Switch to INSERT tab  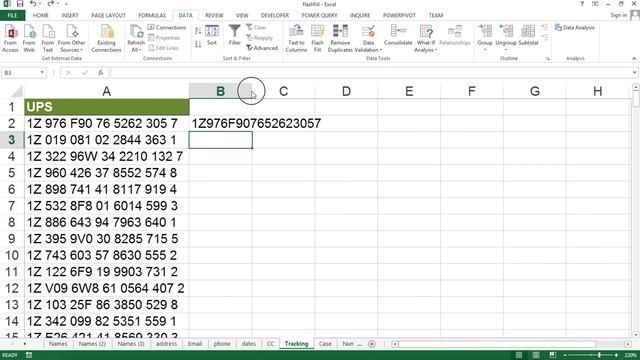click(x=70, y=15)
